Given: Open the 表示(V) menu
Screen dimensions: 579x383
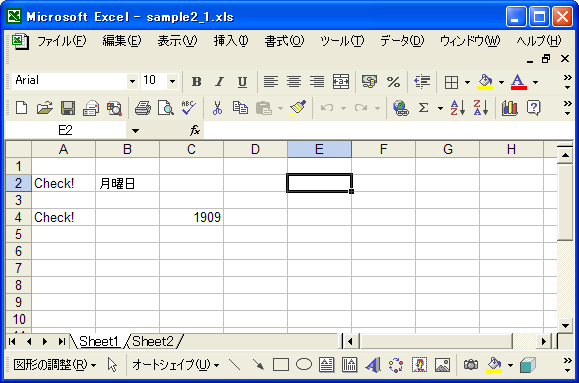Looking at the screenshot, I should tap(177, 41).
